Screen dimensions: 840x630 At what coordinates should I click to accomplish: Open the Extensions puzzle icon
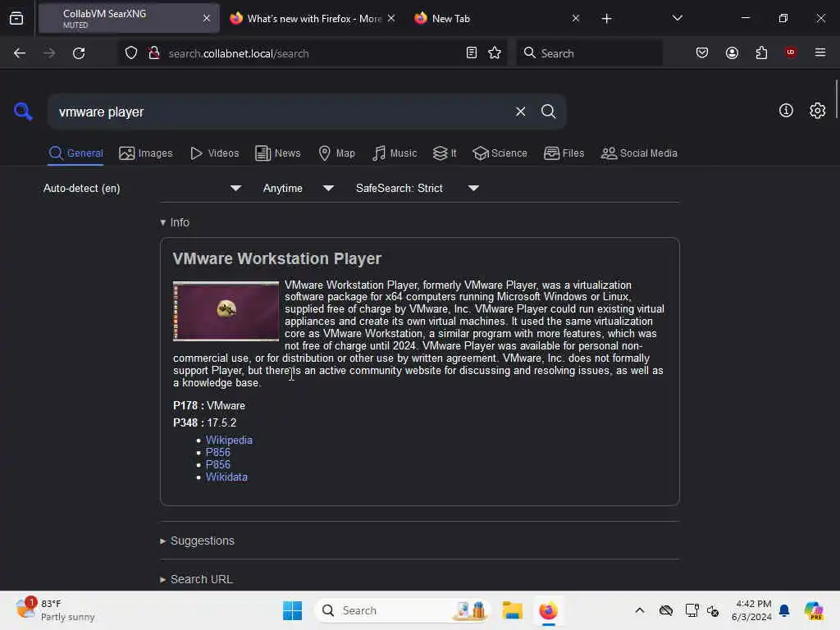(761, 52)
